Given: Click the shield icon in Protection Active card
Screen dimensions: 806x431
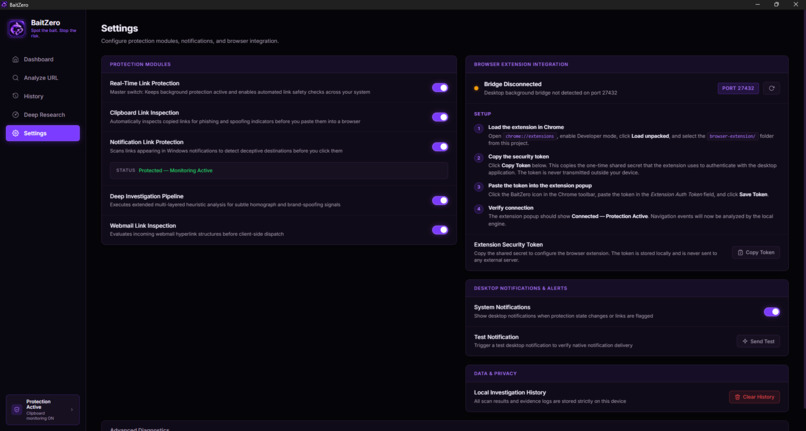Looking at the screenshot, I should (x=16, y=409).
